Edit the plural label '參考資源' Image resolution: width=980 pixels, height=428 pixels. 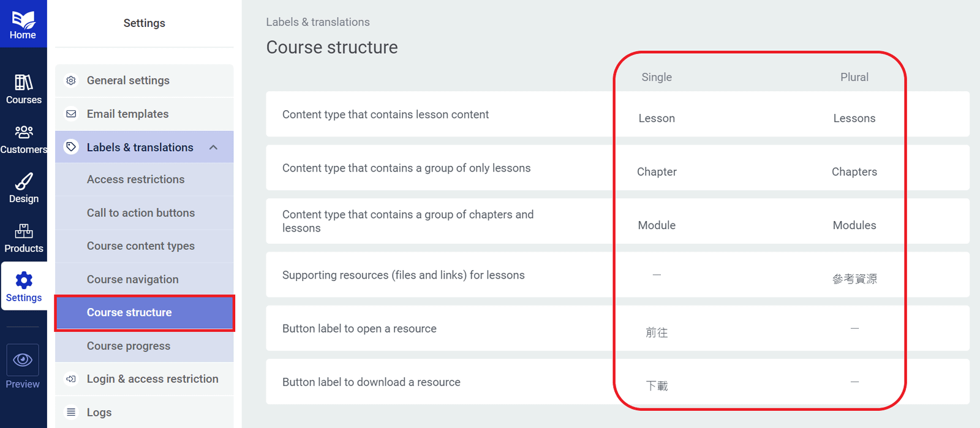click(x=854, y=279)
